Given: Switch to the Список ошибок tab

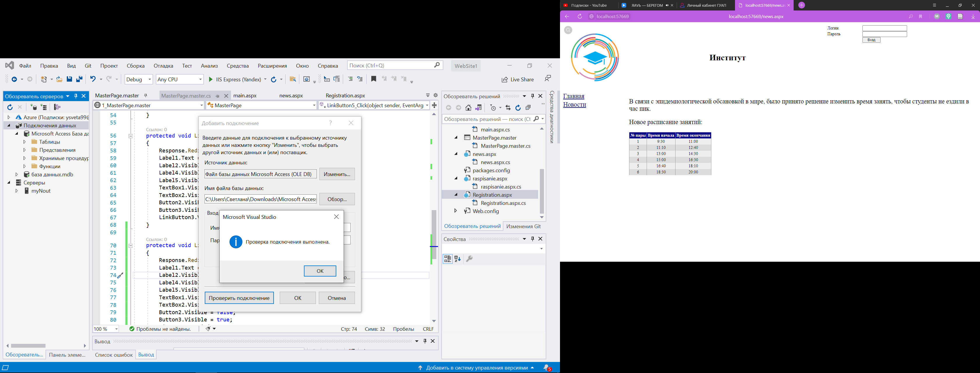Looking at the screenshot, I should click(x=114, y=355).
